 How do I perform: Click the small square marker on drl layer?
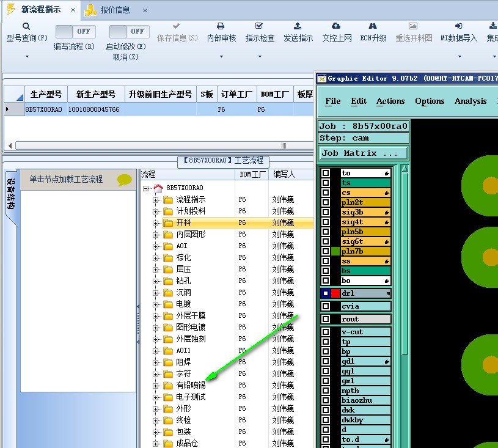pos(388,293)
